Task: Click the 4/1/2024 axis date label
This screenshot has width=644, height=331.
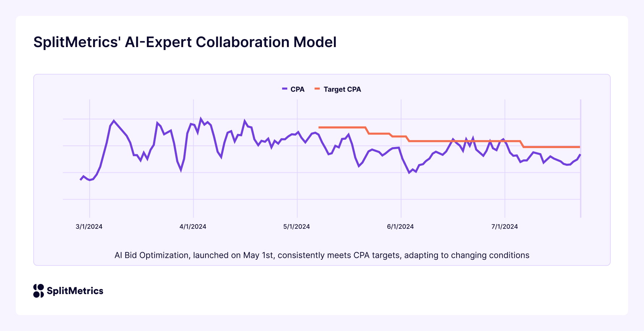Action: click(x=193, y=227)
